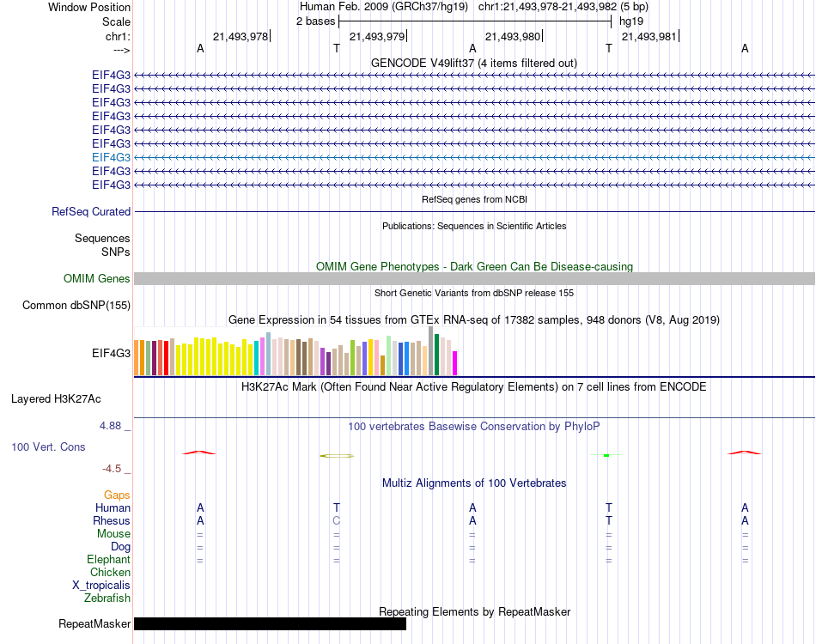The height and width of the screenshot is (644, 816).
Task: Select the Rhesus alignment row label
Action: (x=112, y=520)
